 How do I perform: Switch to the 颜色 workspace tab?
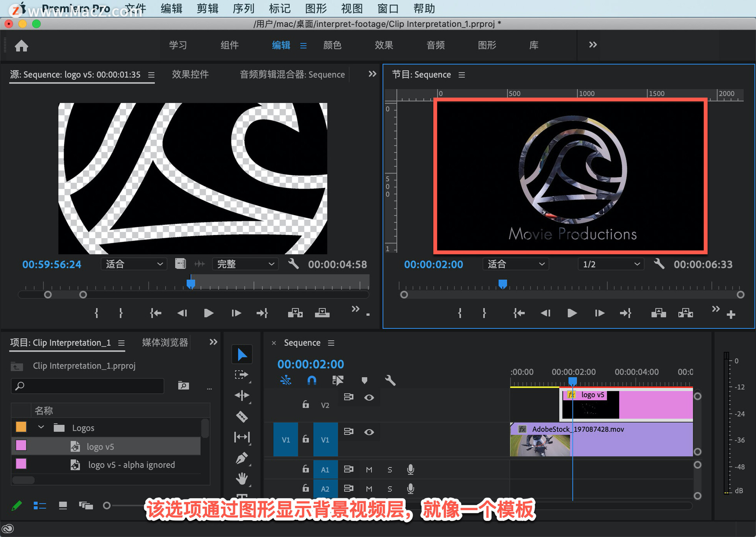coord(332,45)
